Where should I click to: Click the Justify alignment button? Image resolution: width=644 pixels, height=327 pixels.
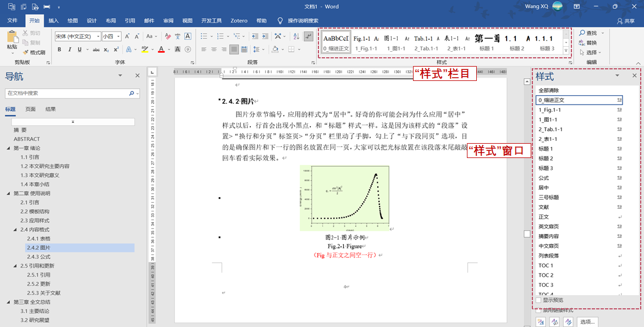234,50
